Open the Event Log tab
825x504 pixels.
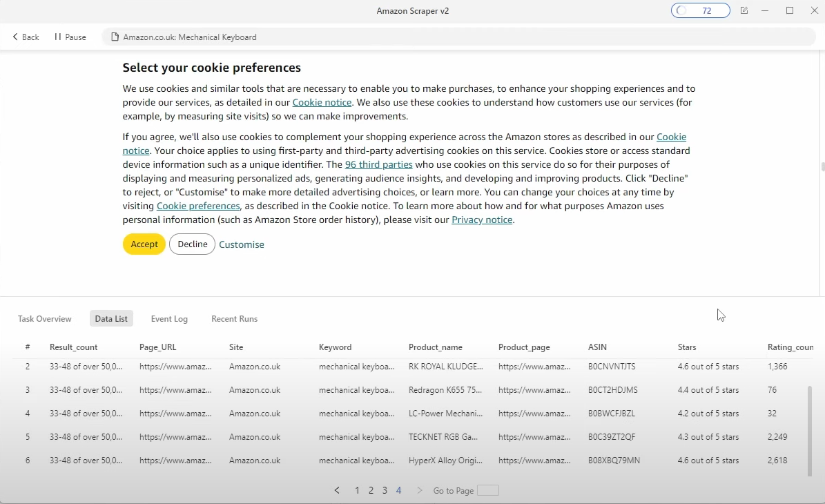click(x=169, y=319)
